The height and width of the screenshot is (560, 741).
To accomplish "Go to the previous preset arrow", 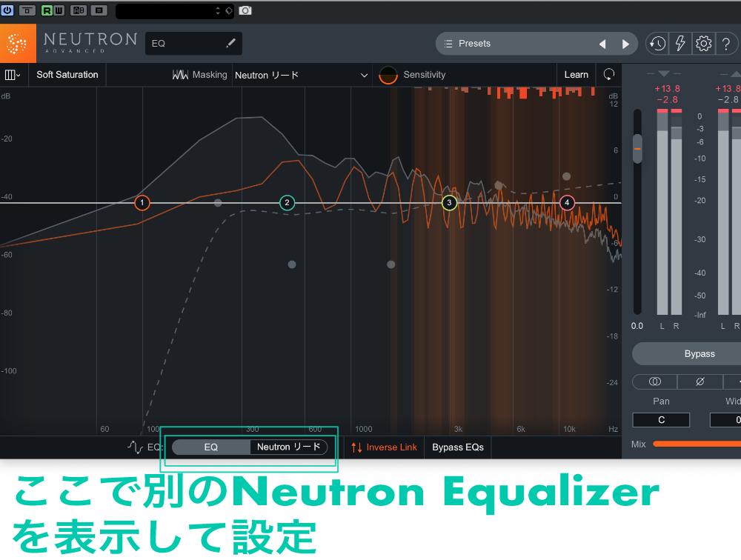I will (602, 44).
